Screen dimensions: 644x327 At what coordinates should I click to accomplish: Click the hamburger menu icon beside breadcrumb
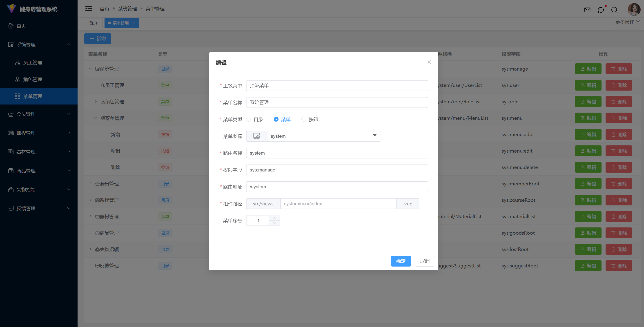coord(89,8)
